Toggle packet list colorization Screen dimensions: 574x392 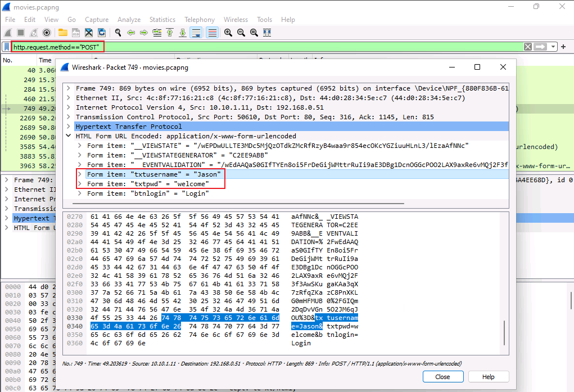[x=212, y=33]
